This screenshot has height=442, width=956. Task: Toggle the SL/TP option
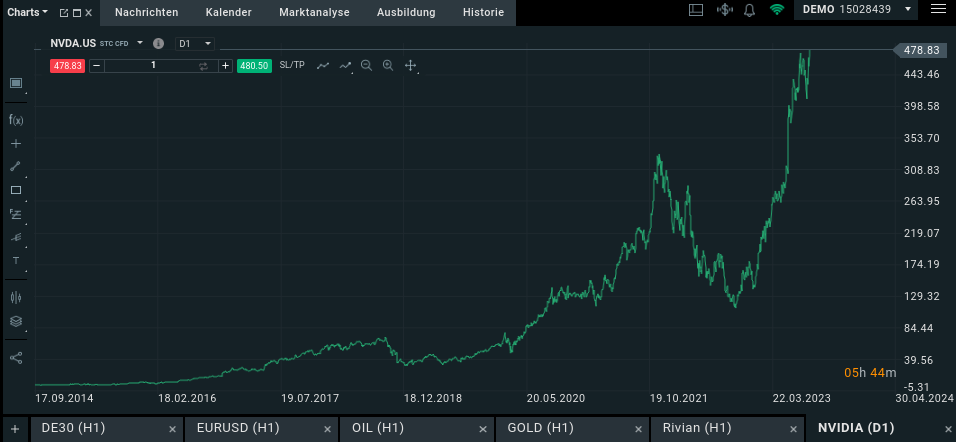coord(292,65)
